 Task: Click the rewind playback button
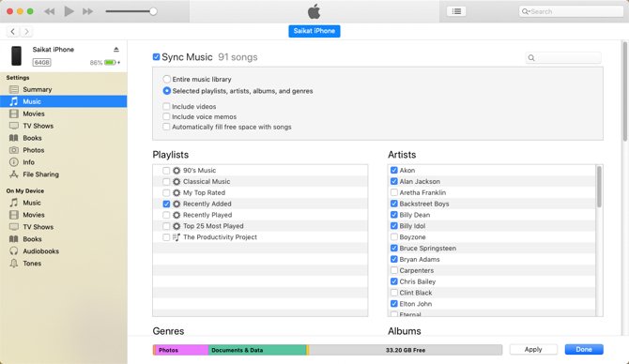pyautogui.click(x=50, y=11)
